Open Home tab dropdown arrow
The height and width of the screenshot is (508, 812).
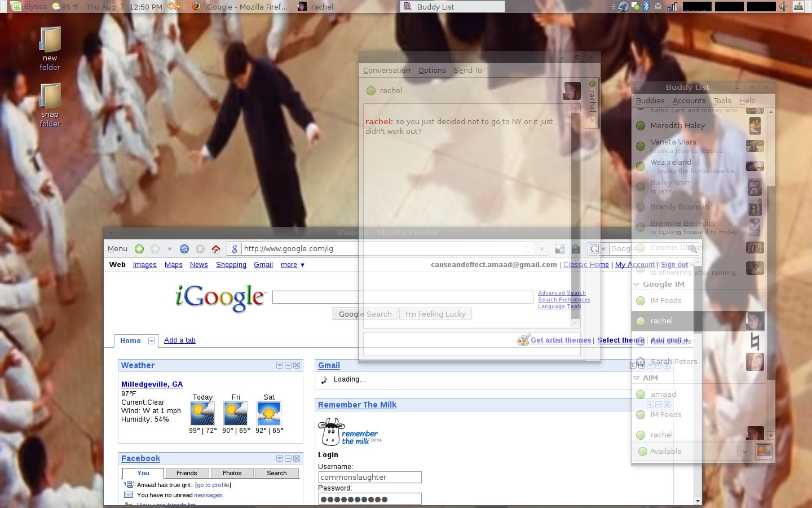point(152,341)
